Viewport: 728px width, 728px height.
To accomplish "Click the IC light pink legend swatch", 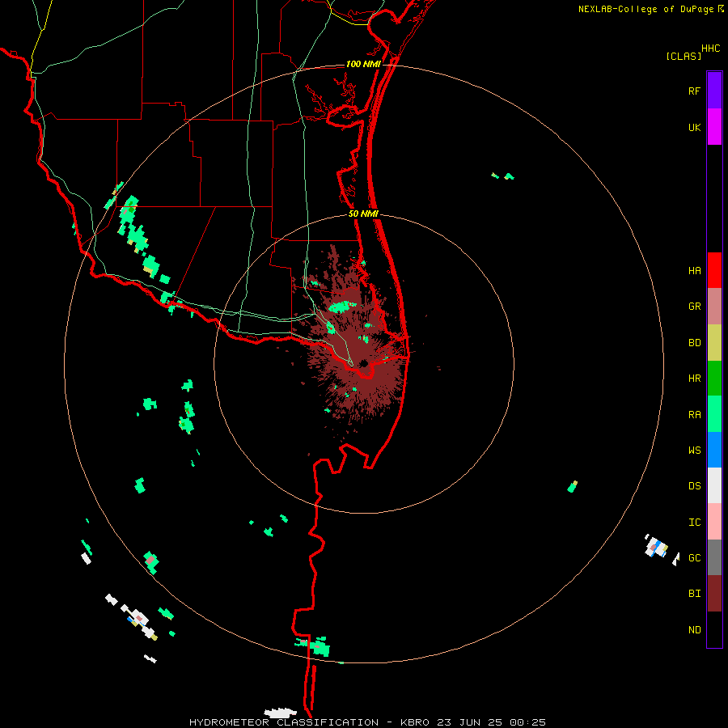I will point(714,522).
